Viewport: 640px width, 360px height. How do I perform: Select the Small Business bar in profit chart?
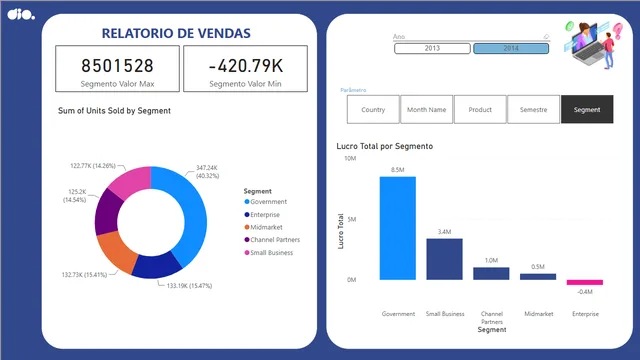(444, 259)
